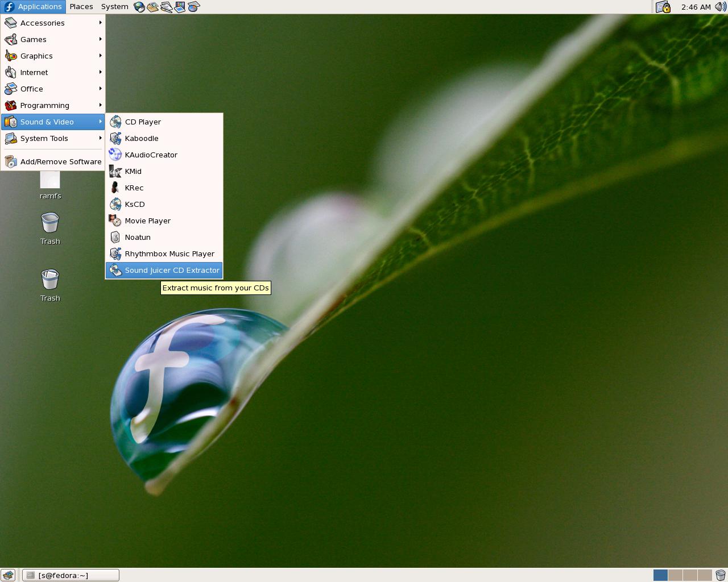Launch the spreadsheet icon in top panel

point(194,7)
